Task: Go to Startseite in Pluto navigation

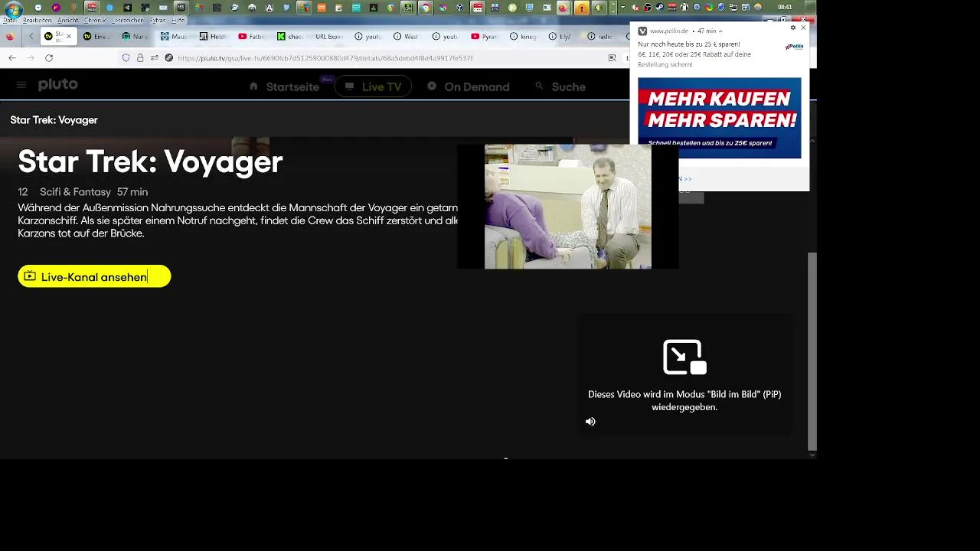Action: coord(284,86)
